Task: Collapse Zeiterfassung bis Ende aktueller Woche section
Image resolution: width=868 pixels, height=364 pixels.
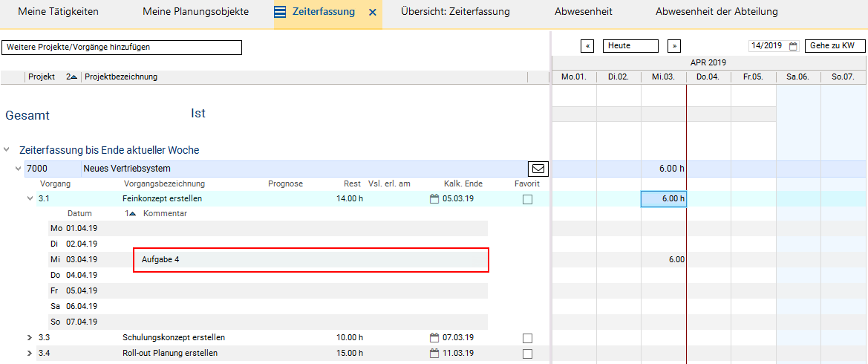Action: 7,149
